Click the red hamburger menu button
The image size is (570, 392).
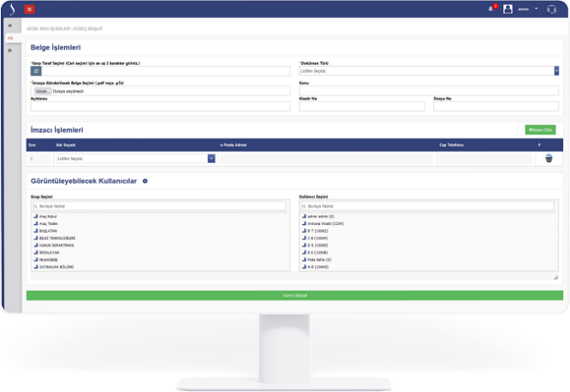(x=30, y=9)
